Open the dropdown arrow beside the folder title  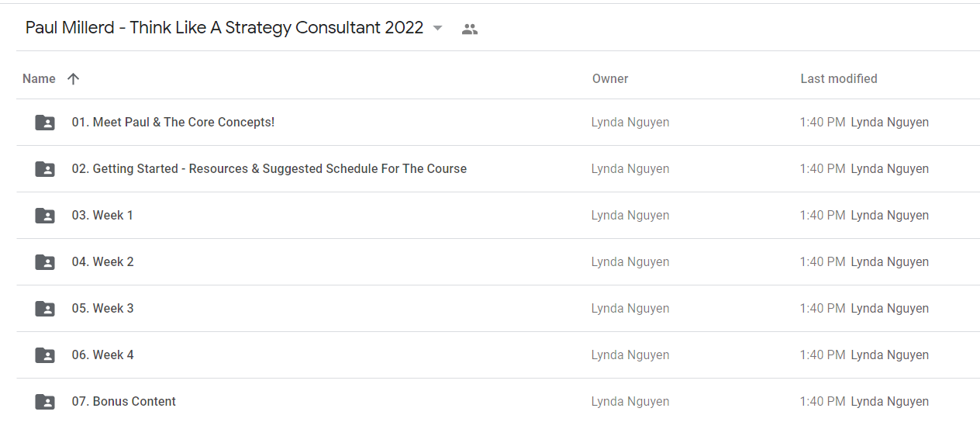(437, 29)
